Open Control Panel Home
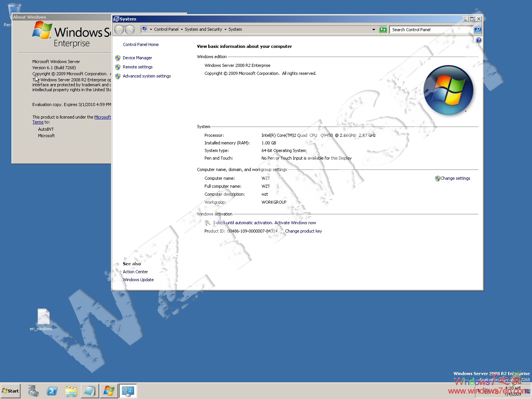The width and height of the screenshot is (532, 399). click(141, 44)
